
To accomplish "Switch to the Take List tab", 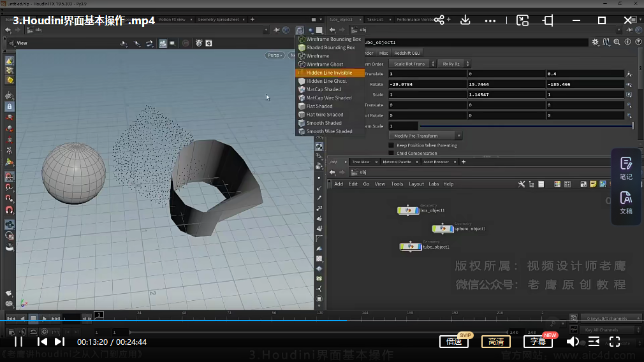I will (x=375, y=19).
